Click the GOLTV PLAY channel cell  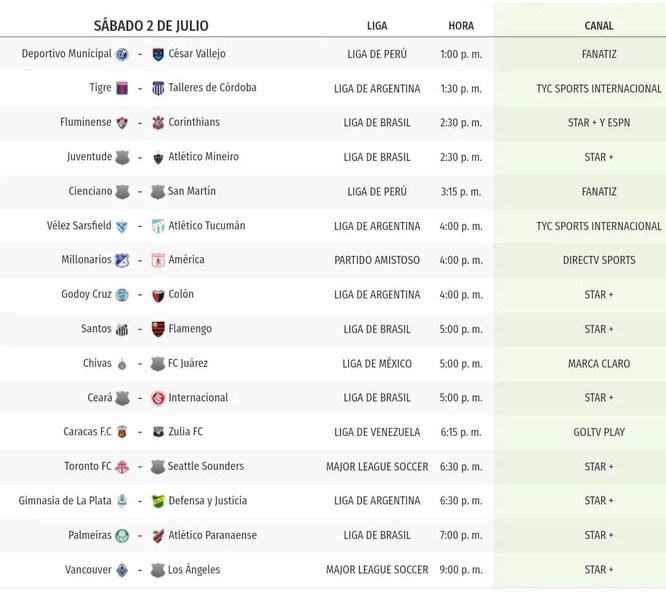(x=599, y=432)
